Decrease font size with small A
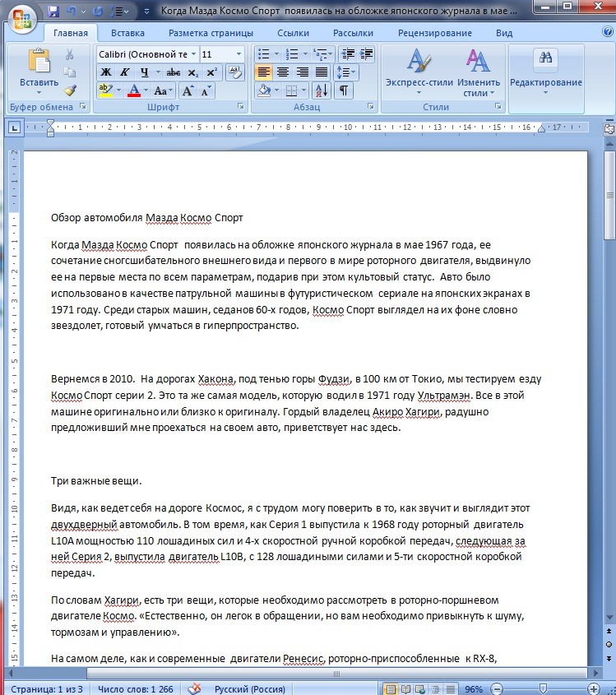This screenshot has height=695, width=616. (x=205, y=90)
